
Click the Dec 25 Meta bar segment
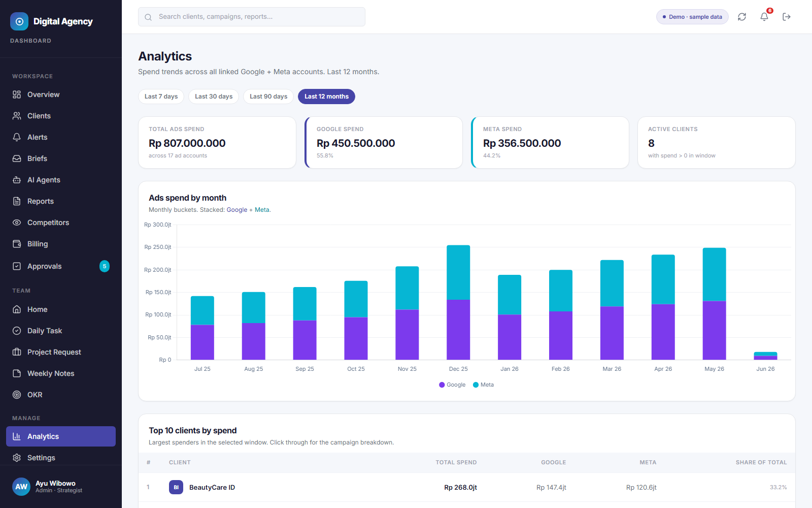(x=458, y=272)
